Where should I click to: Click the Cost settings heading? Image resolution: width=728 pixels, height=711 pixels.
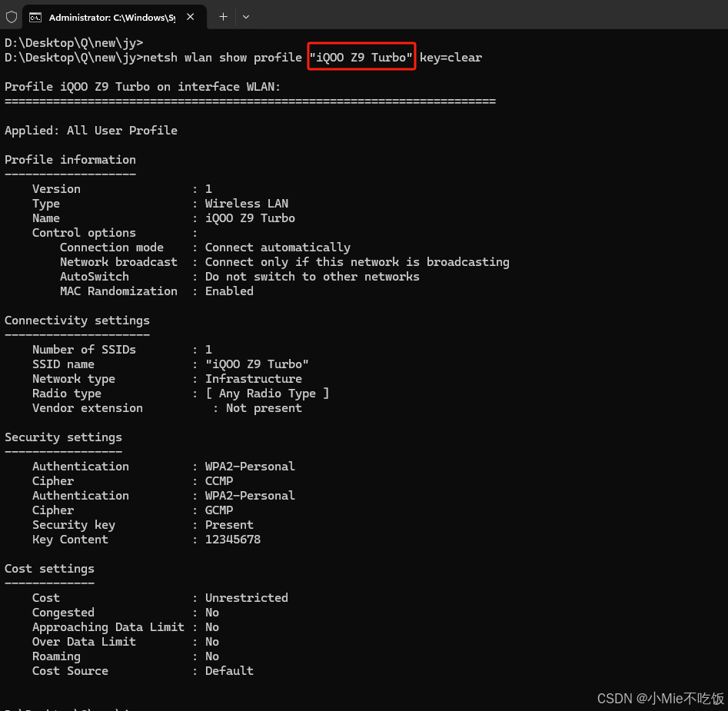tap(49, 568)
